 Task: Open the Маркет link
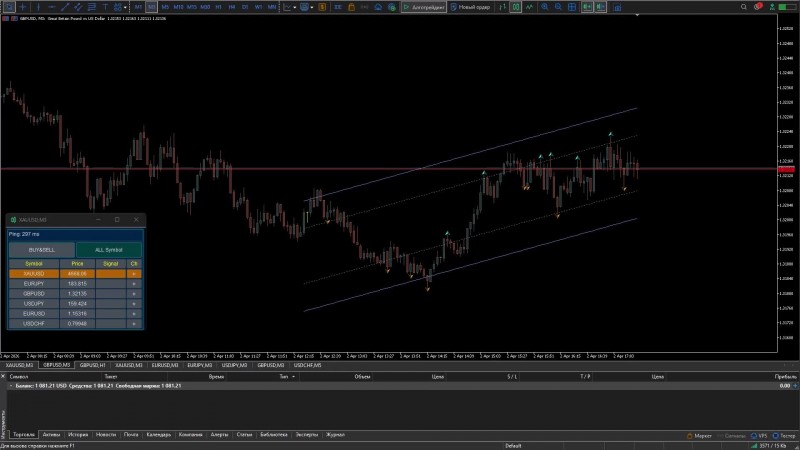pyautogui.click(x=699, y=436)
